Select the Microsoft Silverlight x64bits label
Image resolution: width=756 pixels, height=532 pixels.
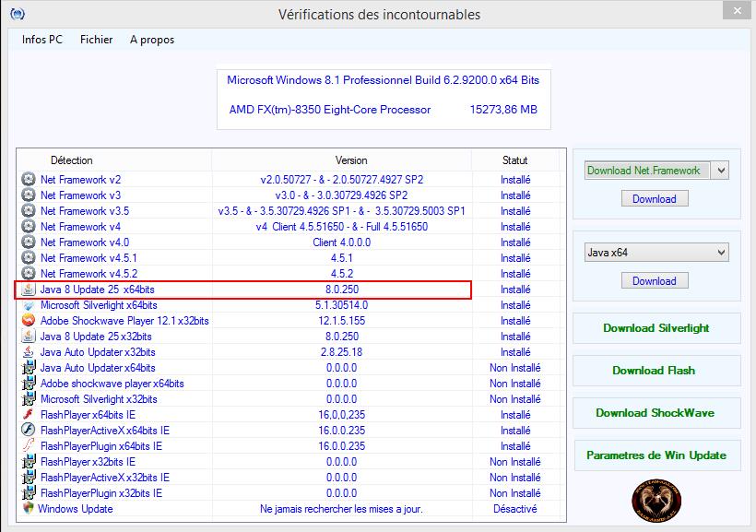click(99, 305)
